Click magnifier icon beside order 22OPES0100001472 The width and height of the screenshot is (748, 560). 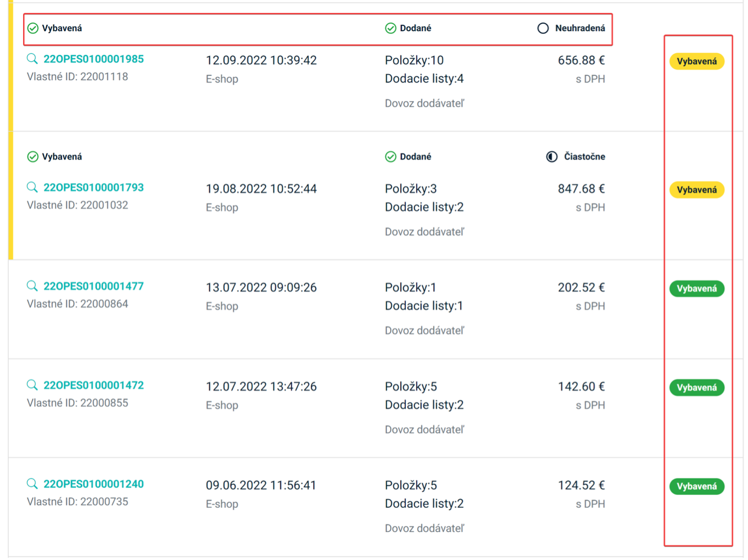click(x=32, y=385)
